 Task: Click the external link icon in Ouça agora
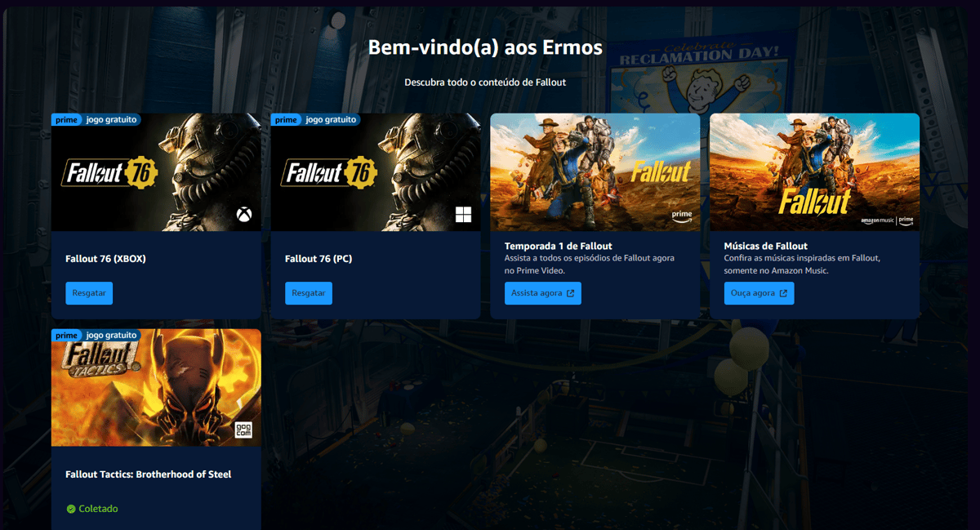tap(783, 293)
